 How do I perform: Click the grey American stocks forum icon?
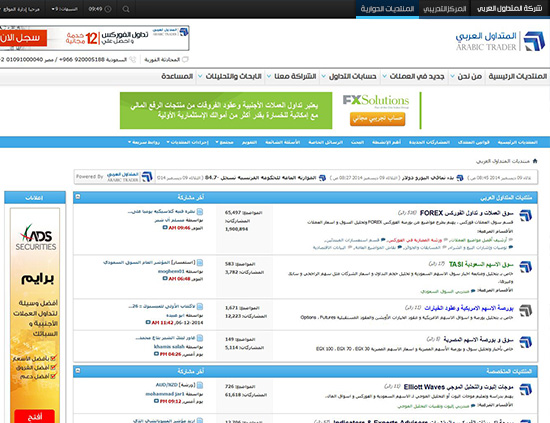(x=525, y=310)
